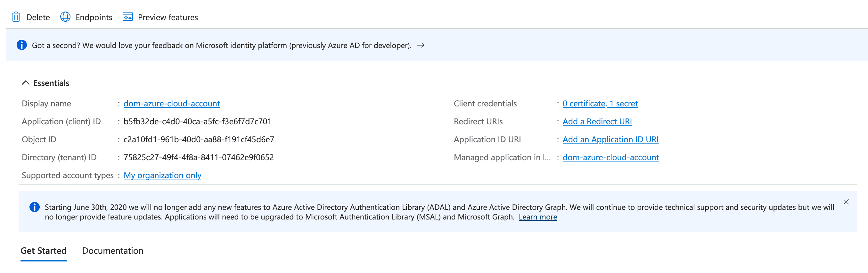
Task: Dismiss the ADAL deprecation notice
Action: pyautogui.click(x=846, y=202)
